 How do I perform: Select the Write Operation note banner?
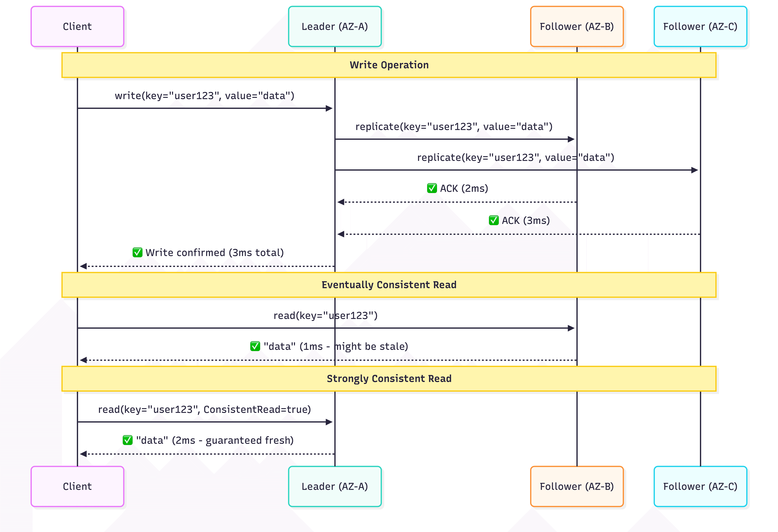tap(389, 65)
